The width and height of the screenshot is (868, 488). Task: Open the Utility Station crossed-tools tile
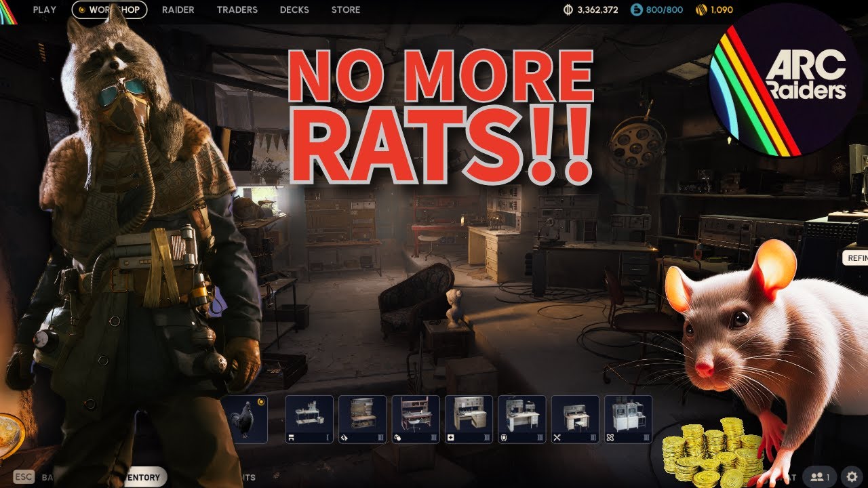pos(575,419)
